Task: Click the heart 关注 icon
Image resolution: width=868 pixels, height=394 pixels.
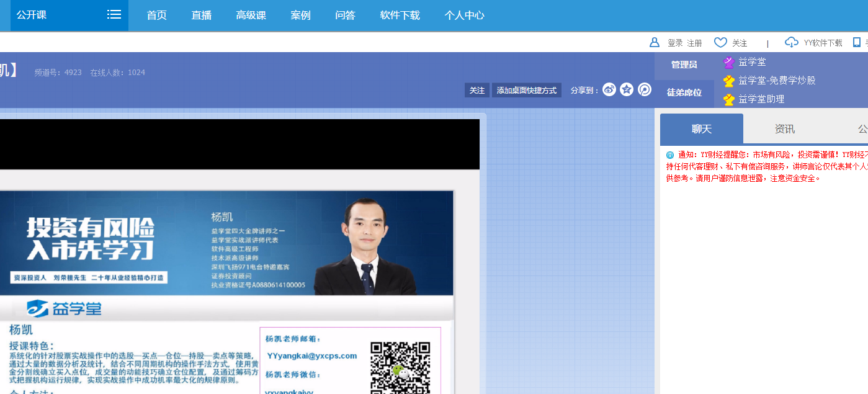Action: coord(720,42)
